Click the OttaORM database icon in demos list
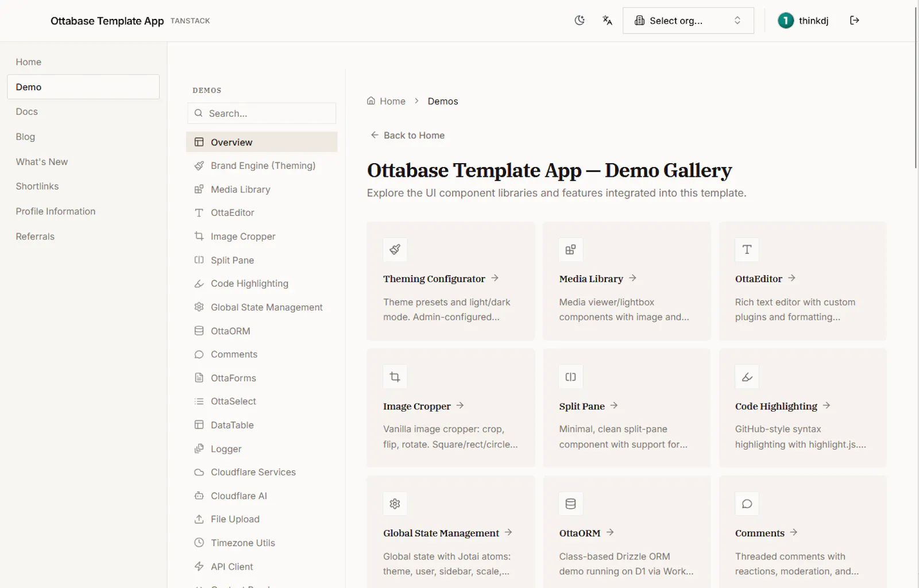The width and height of the screenshot is (919, 588). [x=199, y=331]
